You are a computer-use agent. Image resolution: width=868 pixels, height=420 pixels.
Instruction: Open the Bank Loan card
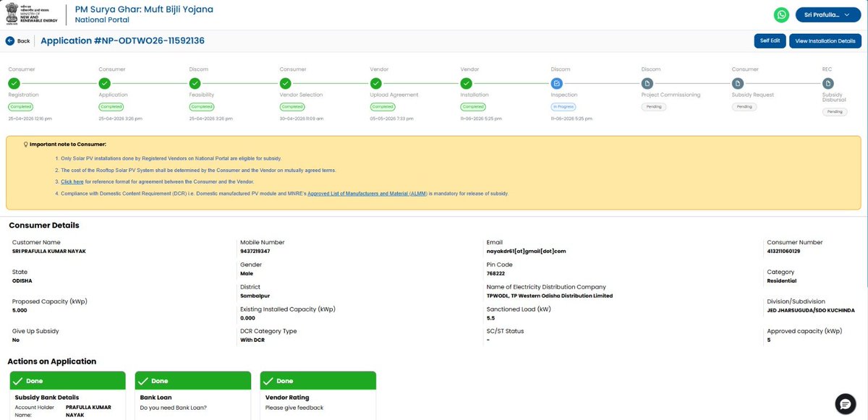192,395
